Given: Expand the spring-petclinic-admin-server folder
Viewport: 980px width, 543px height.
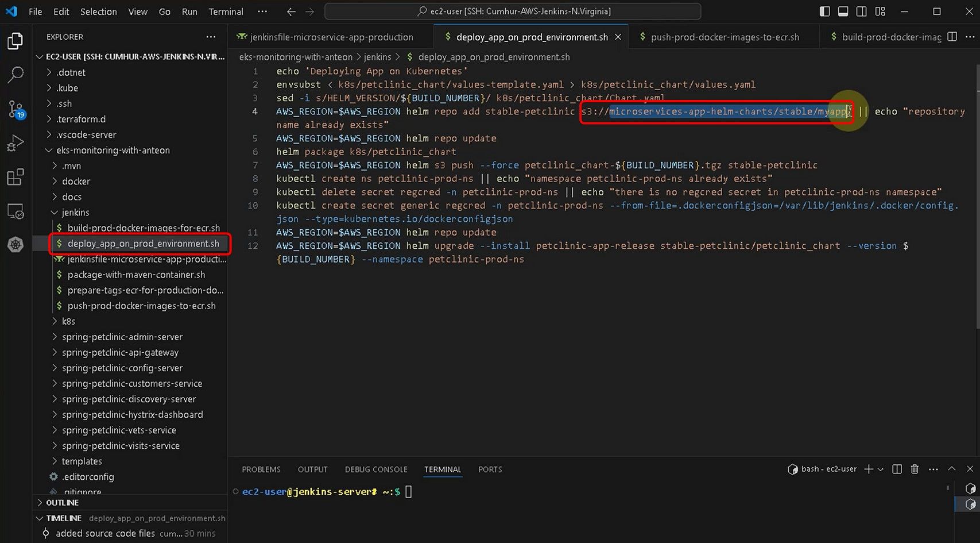Looking at the screenshot, I should 122,337.
